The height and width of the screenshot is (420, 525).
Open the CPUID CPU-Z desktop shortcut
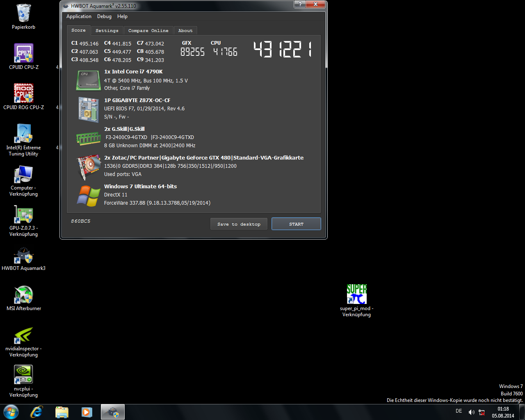pyautogui.click(x=24, y=53)
